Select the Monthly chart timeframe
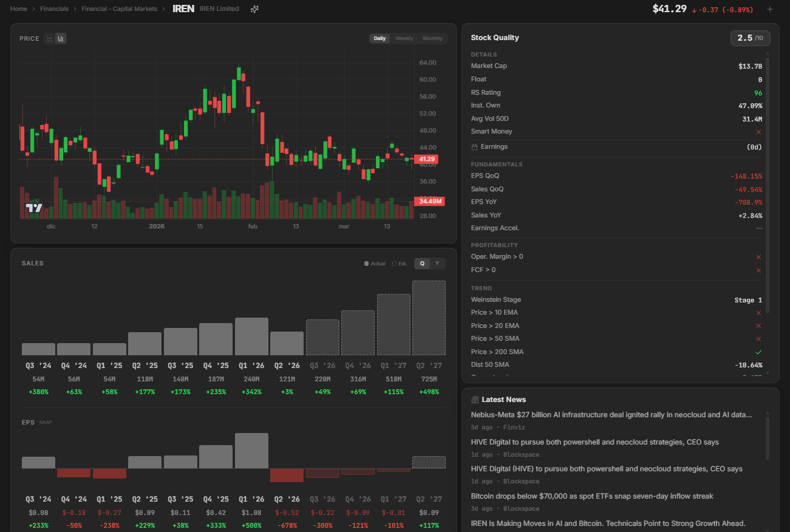Image resolution: width=790 pixels, height=532 pixels. tap(432, 38)
